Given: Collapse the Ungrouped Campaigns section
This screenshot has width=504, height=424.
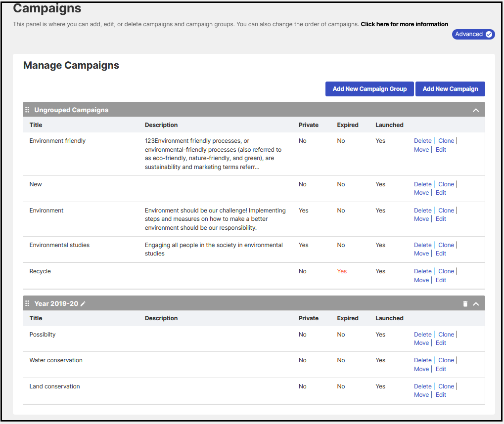Looking at the screenshot, I should click(476, 110).
